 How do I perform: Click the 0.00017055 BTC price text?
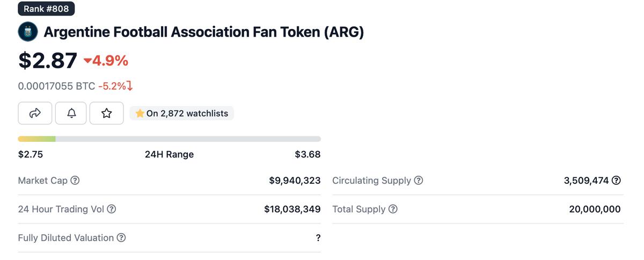(x=56, y=86)
